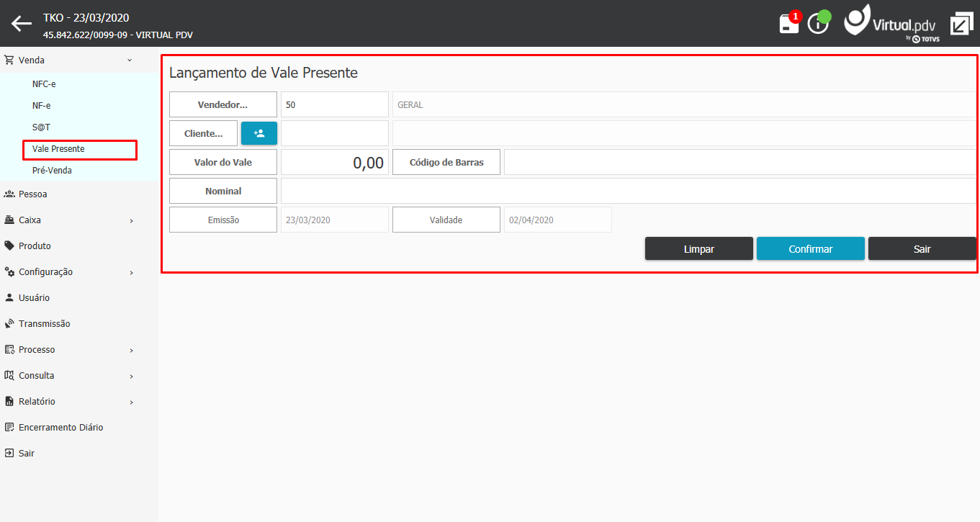Click the add new client icon button
This screenshot has width=980, height=522.
tap(259, 133)
